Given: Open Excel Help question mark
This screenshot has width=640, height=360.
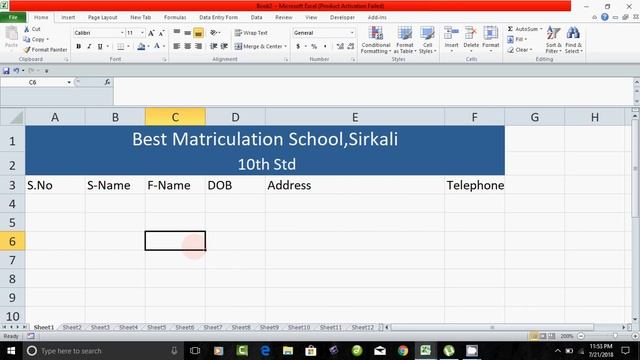Looking at the screenshot, I should pyautogui.click(x=604, y=17).
